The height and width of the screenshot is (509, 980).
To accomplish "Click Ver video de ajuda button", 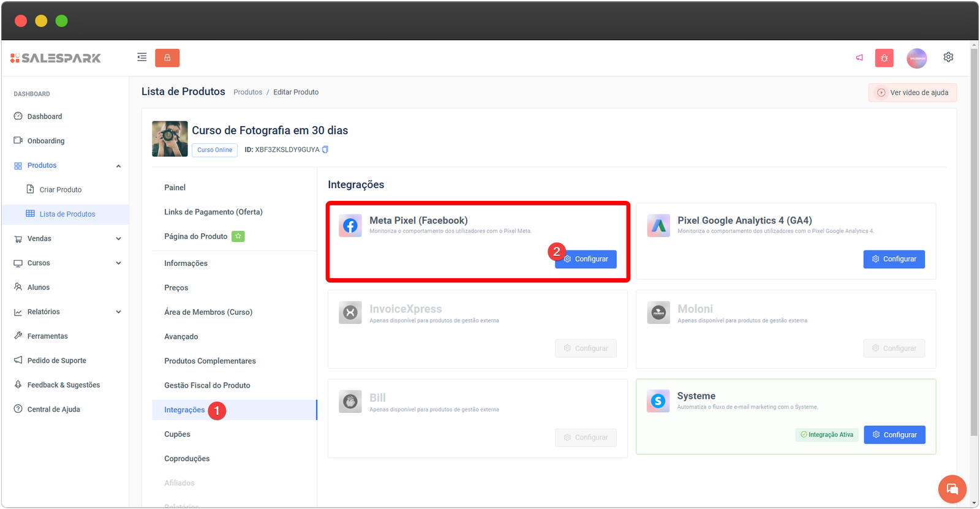I will click(x=913, y=92).
